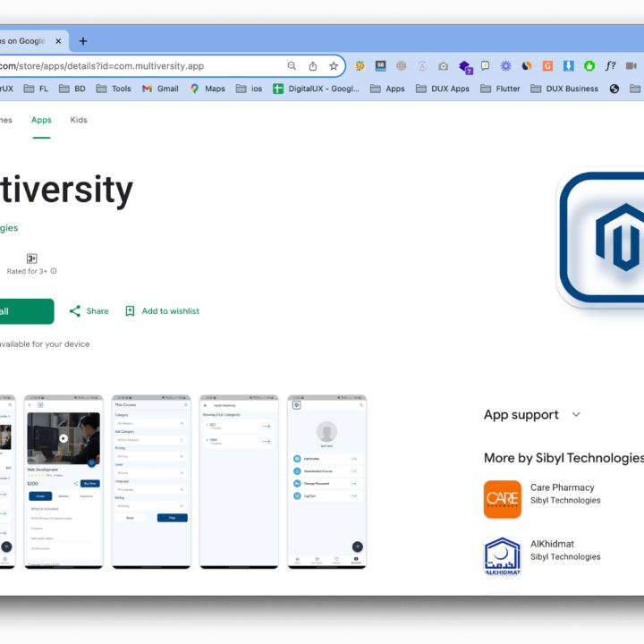This screenshot has width=644, height=644.
Task: Click the More by Sibyl Technologies heading
Action: (x=563, y=458)
